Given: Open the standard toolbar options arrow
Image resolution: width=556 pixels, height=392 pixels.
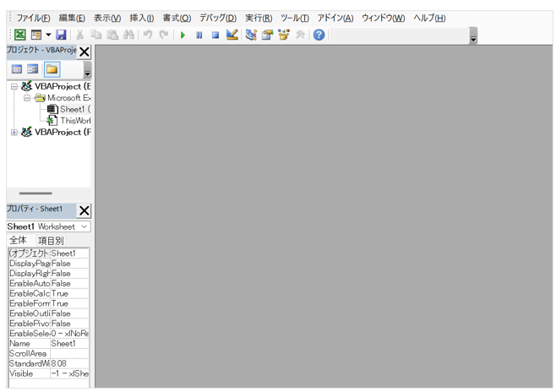Looking at the screenshot, I should 473,35.
